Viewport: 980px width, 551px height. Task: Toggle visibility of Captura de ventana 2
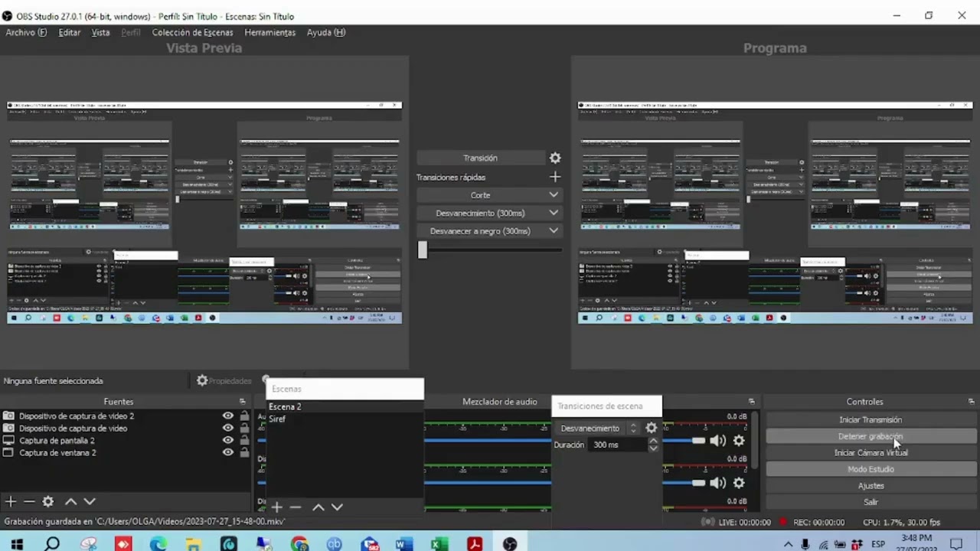point(227,452)
